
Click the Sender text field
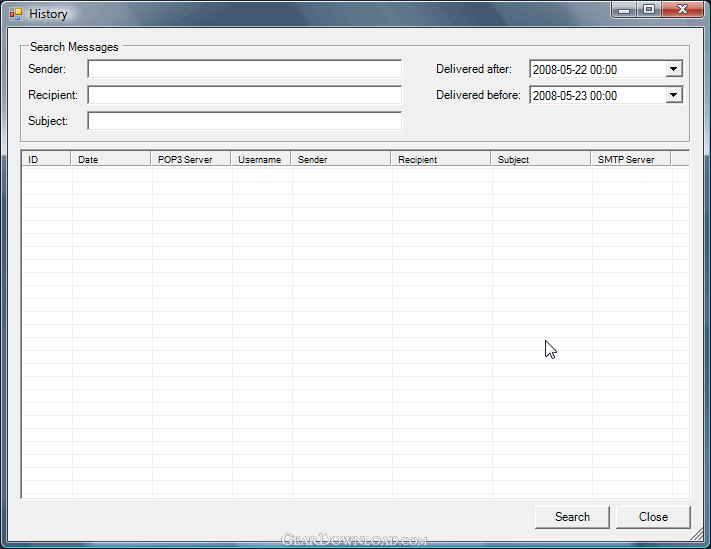click(x=244, y=69)
